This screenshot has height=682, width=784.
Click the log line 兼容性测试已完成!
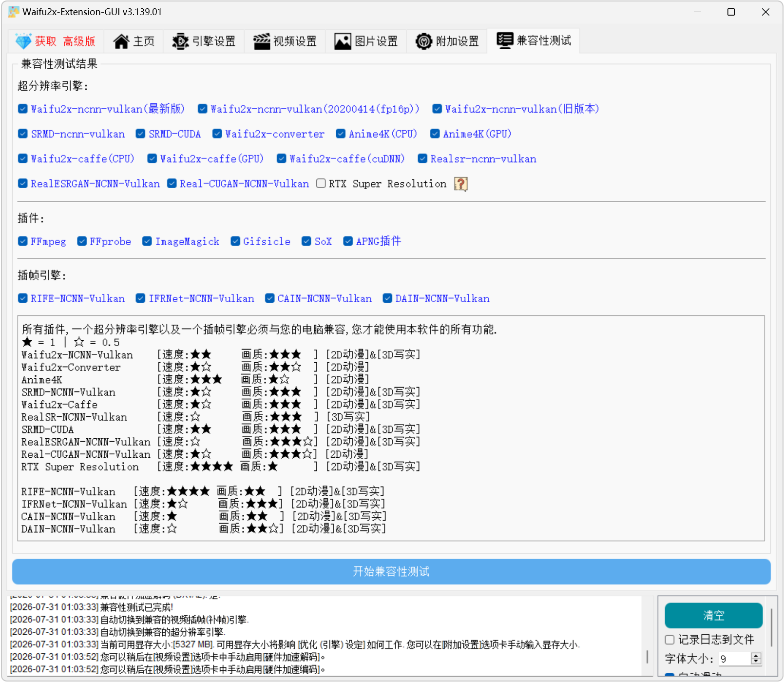(x=92, y=607)
